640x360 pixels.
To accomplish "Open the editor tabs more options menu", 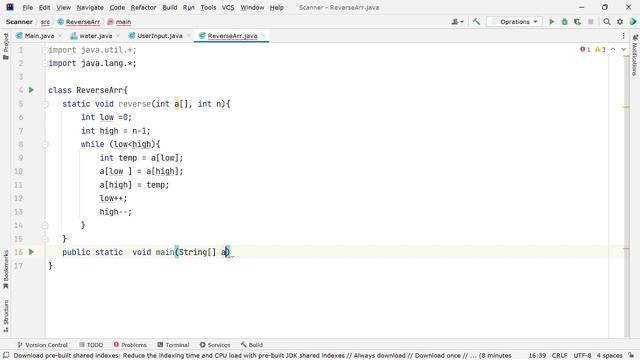I will (623, 36).
